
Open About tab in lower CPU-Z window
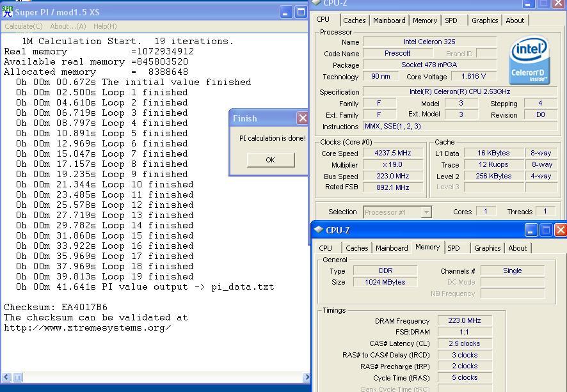(518, 248)
